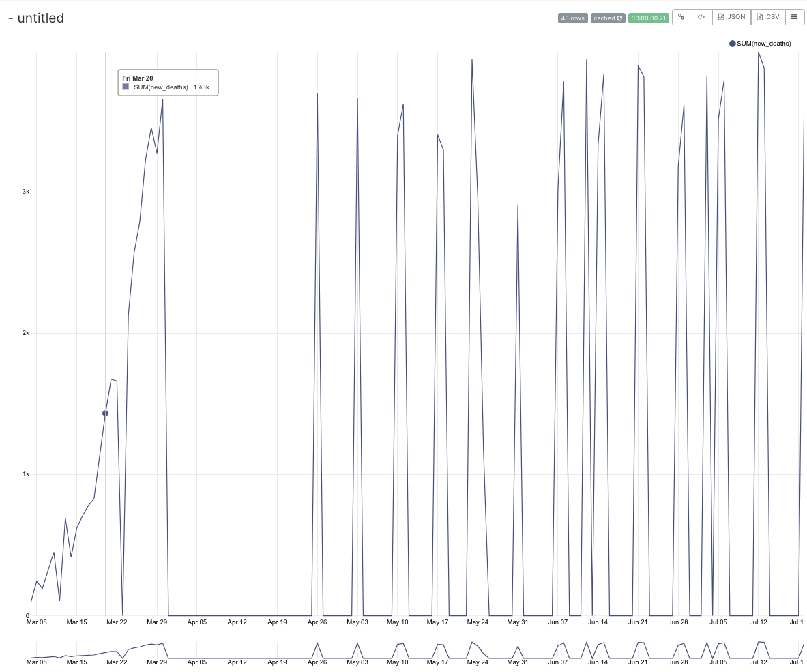Click the 48 rows badge
The image size is (807, 672).
click(x=573, y=18)
